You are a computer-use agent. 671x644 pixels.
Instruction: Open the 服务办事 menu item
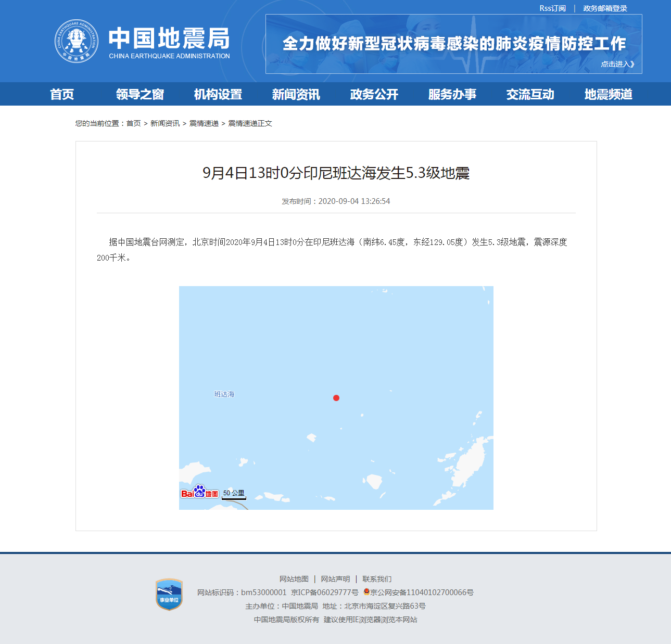[x=452, y=94]
